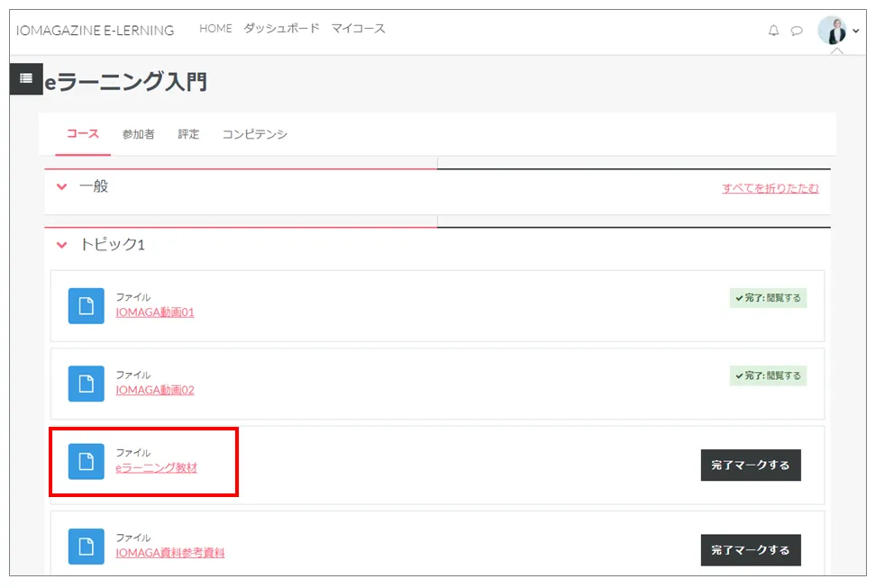Click the IOMAGAZINE E-LEARNING site title
Screen dimensions: 875x588
(x=96, y=31)
